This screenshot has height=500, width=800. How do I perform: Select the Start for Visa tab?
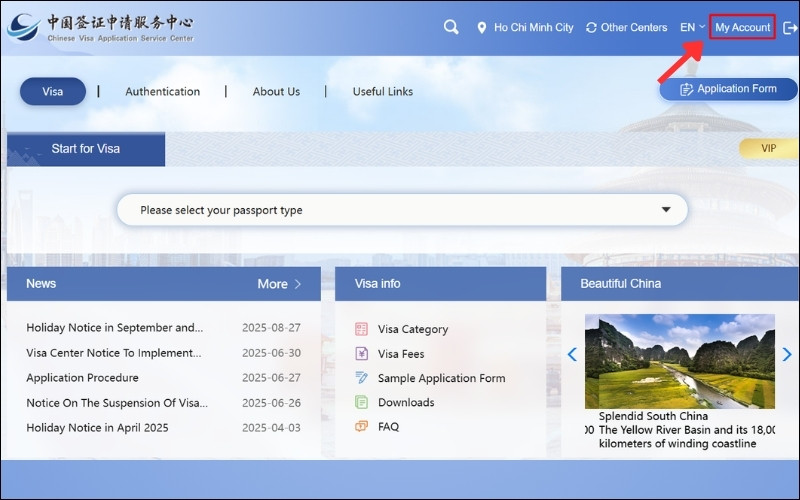[86, 149]
